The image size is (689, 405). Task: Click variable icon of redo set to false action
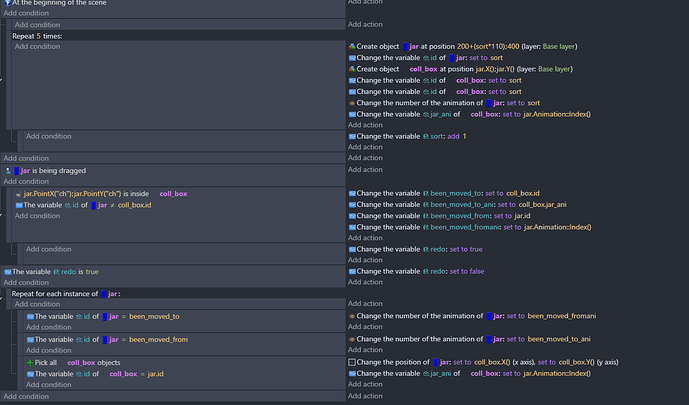tap(352, 272)
